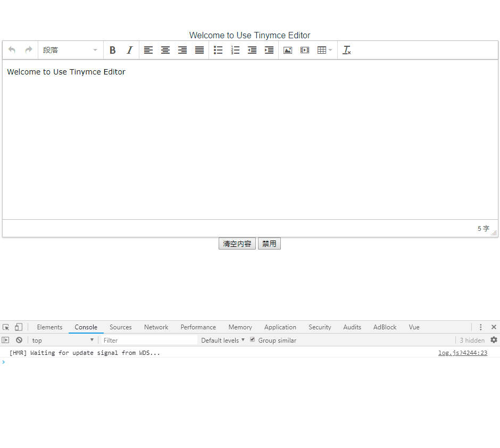The width and height of the screenshot is (500, 448).
Task: Toggle the Group similar checkbox
Action: [252, 339]
